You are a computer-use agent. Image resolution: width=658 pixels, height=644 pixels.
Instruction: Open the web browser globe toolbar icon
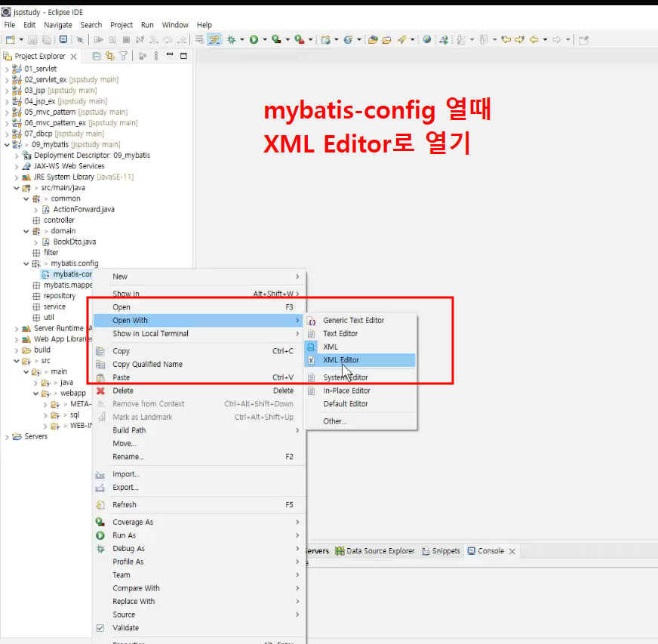[x=427, y=39]
